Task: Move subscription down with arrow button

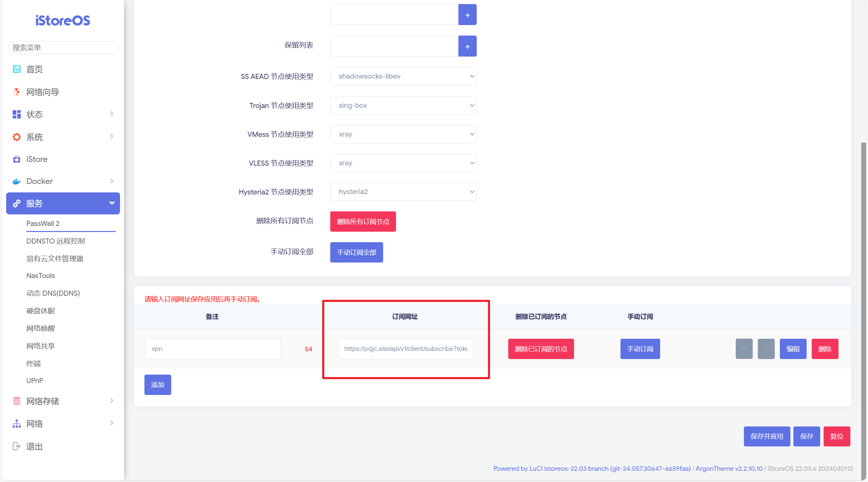Action: pos(766,349)
